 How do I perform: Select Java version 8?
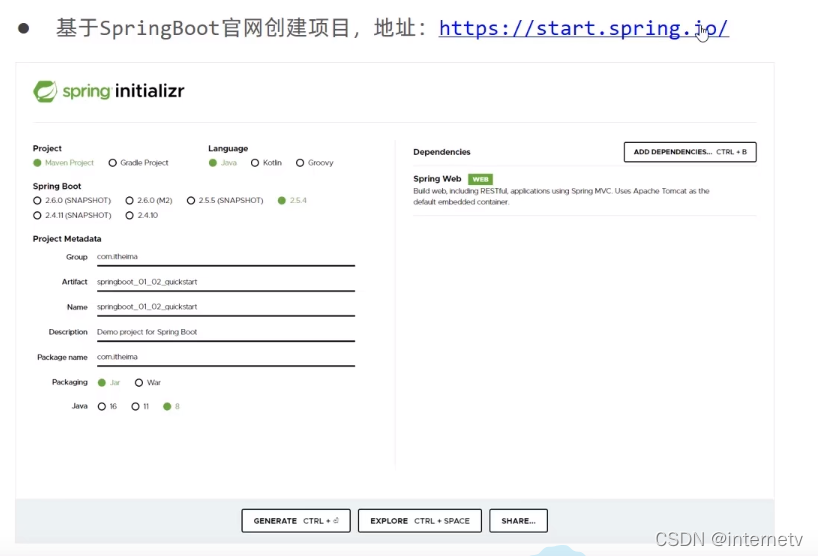click(x=171, y=406)
